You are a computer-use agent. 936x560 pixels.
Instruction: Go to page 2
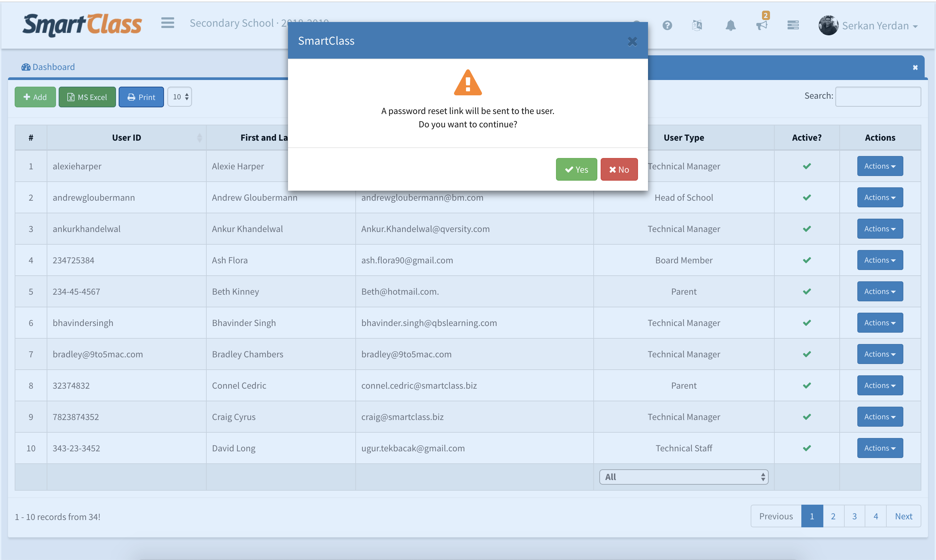833,516
